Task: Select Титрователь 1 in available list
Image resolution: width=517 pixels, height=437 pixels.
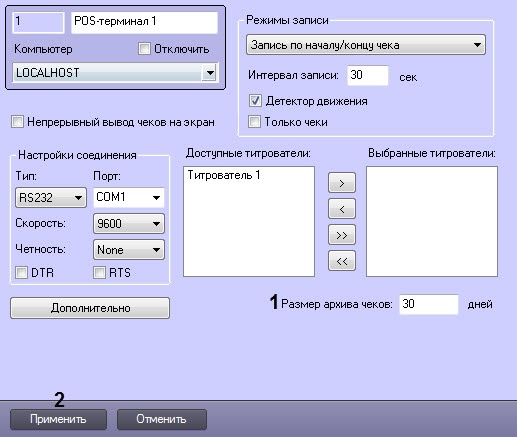Action: click(x=224, y=175)
